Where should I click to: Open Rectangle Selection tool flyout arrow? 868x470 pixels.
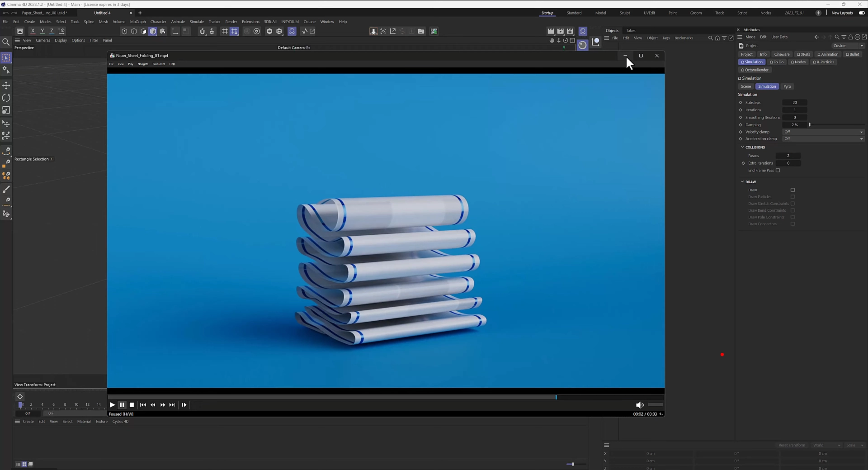pos(52,159)
